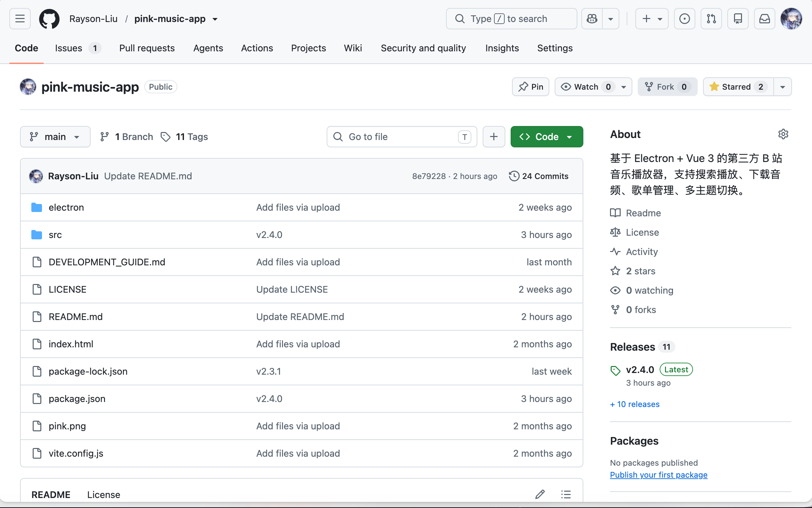The height and width of the screenshot is (508, 812).
Task: Click the watching eye icon in About
Action: 615,290
